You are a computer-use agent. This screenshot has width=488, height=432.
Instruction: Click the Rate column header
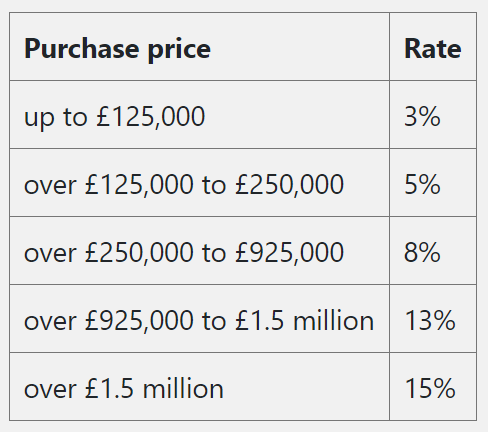pyautogui.click(x=433, y=46)
